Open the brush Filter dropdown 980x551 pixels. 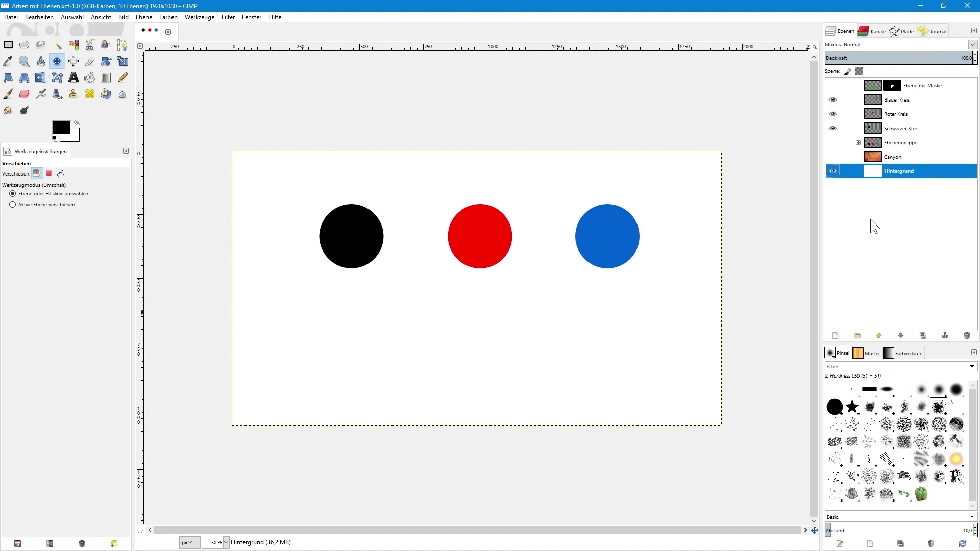[972, 366]
